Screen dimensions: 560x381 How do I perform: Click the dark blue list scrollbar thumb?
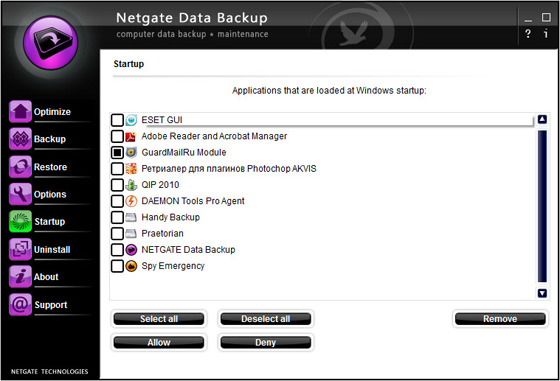tap(542, 206)
